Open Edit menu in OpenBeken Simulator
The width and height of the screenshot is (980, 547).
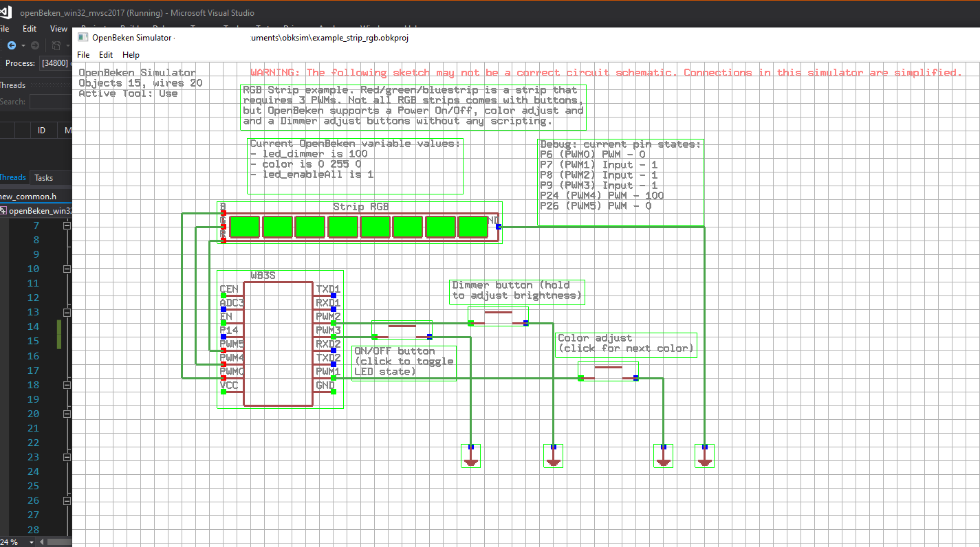(x=106, y=55)
